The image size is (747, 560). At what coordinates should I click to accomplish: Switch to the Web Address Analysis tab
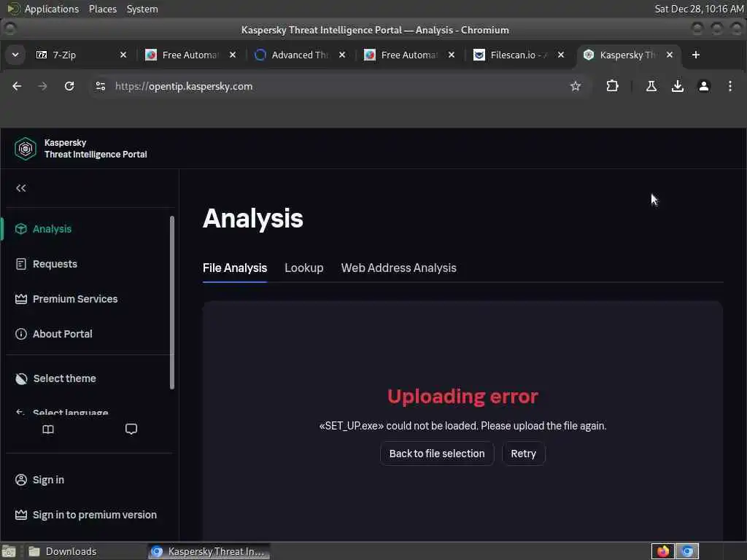click(399, 268)
